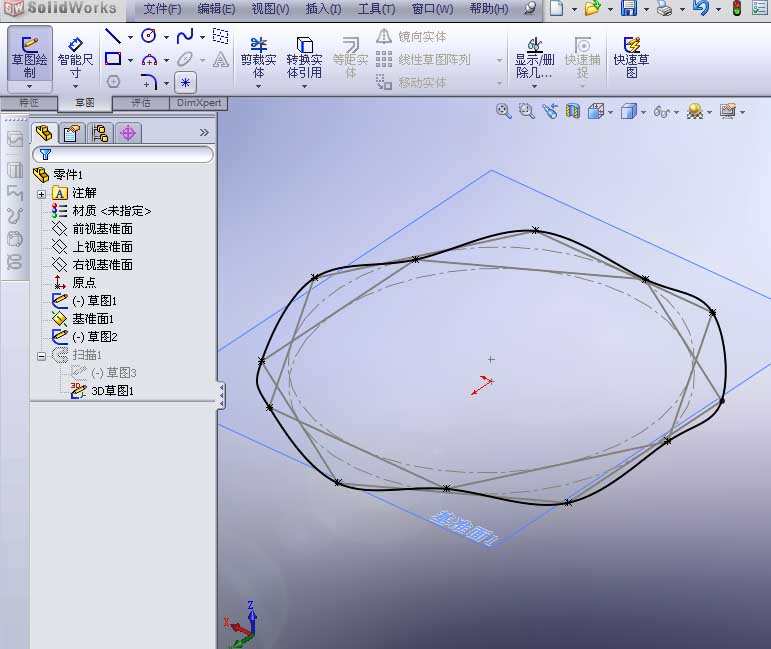
Task: Open the arc tool dropdown arrow
Action: coord(166,60)
